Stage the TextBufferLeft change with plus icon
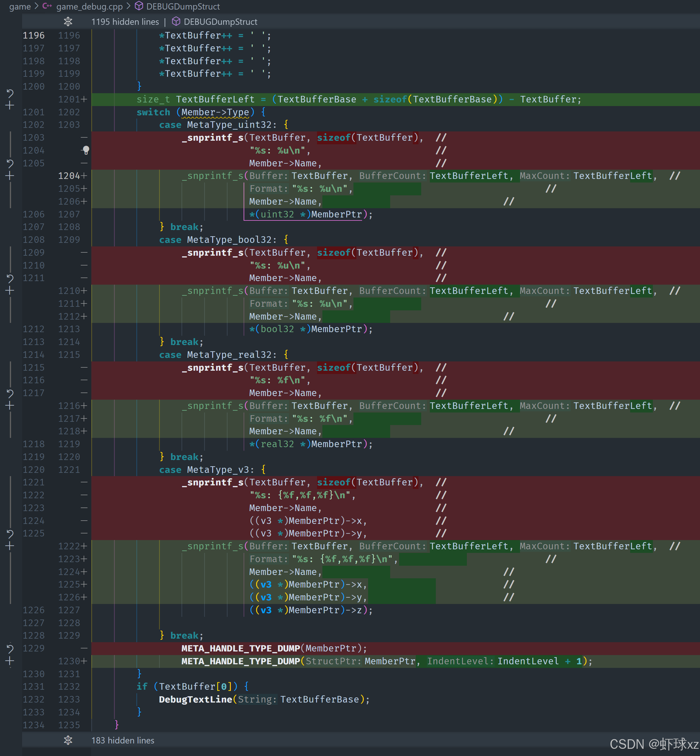The image size is (700, 756). click(x=10, y=105)
